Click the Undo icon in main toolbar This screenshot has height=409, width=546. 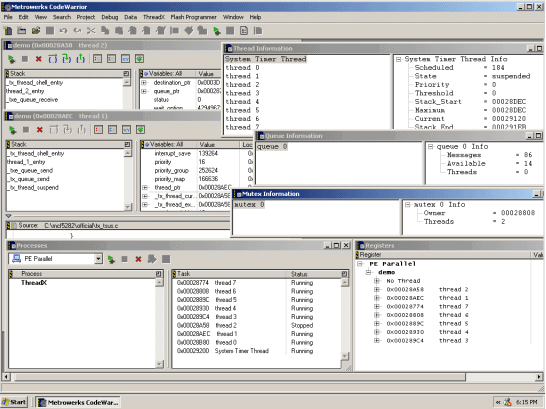point(63,31)
